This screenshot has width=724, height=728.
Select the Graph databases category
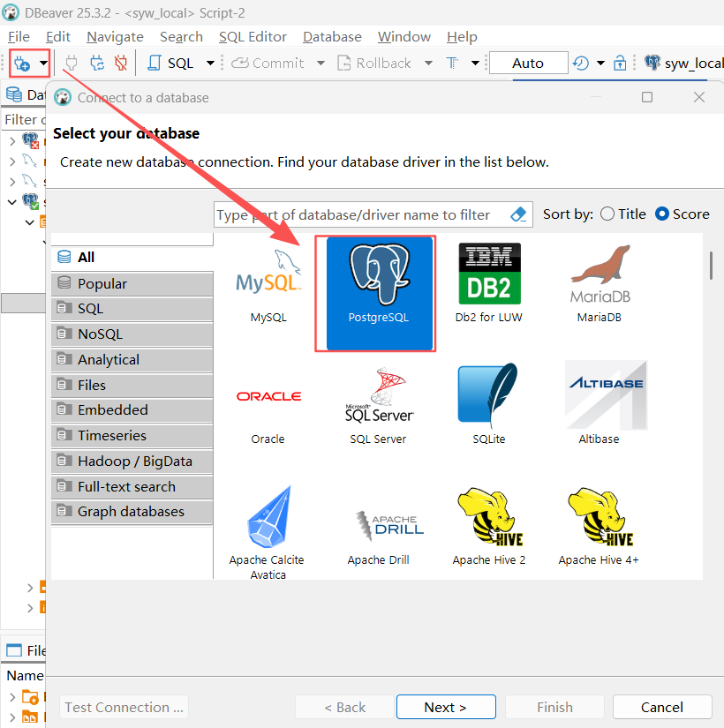(x=132, y=512)
